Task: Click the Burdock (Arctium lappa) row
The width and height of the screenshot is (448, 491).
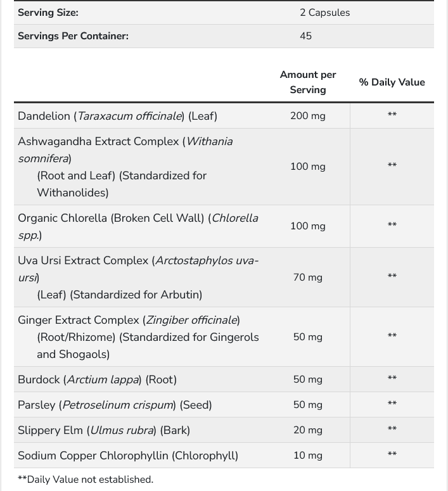Action: pyautogui.click(x=224, y=379)
